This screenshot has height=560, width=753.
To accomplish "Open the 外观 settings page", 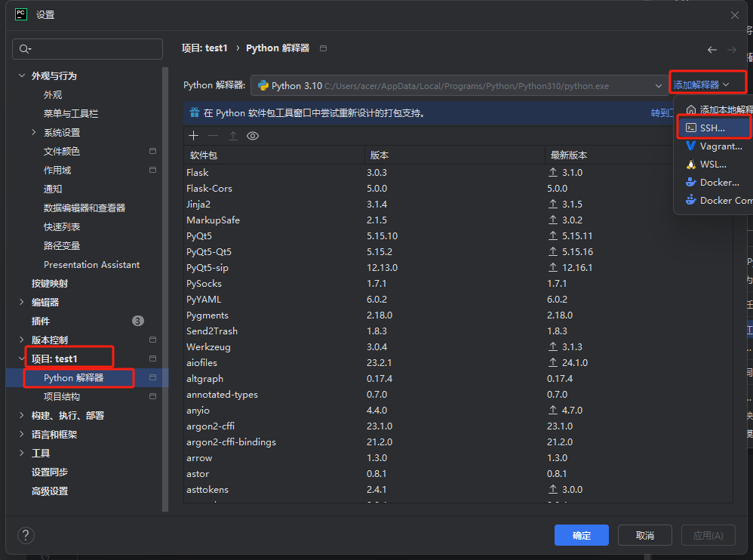I will click(x=53, y=94).
